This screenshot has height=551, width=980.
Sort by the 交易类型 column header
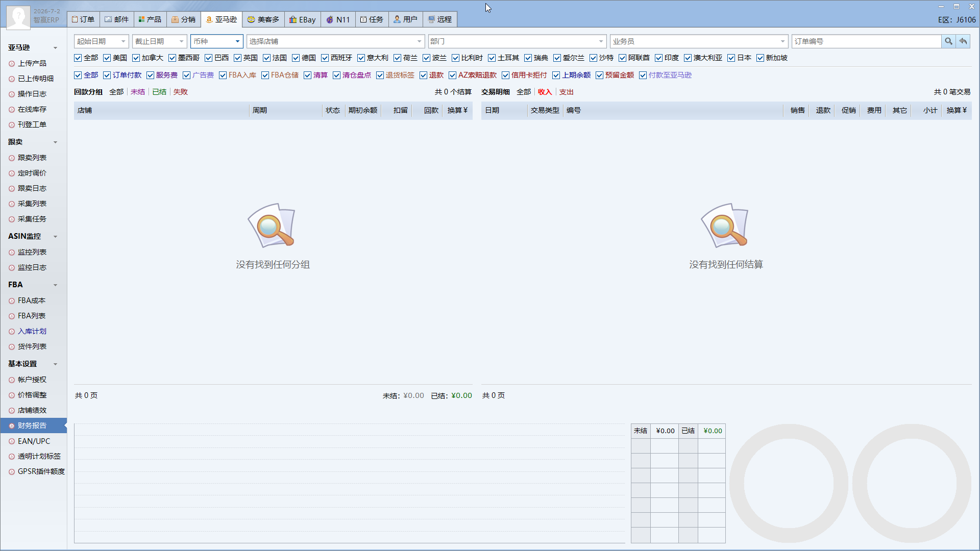545,110
